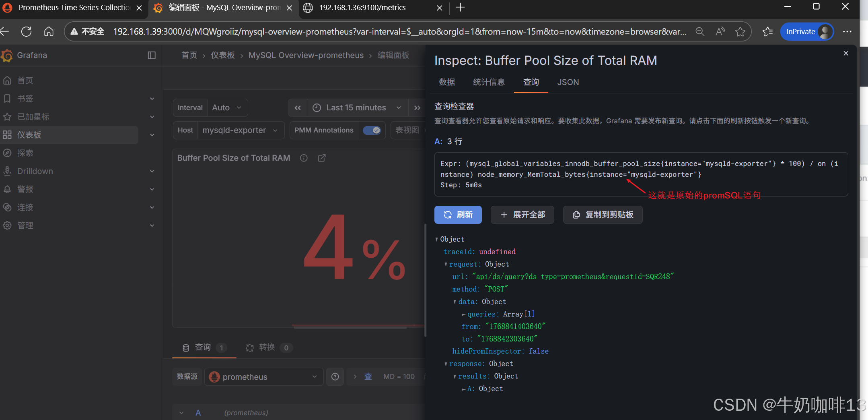The image size is (868, 420).
Task: Open the Host mysqld-exporter dropdown
Action: (x=241, y=130)
